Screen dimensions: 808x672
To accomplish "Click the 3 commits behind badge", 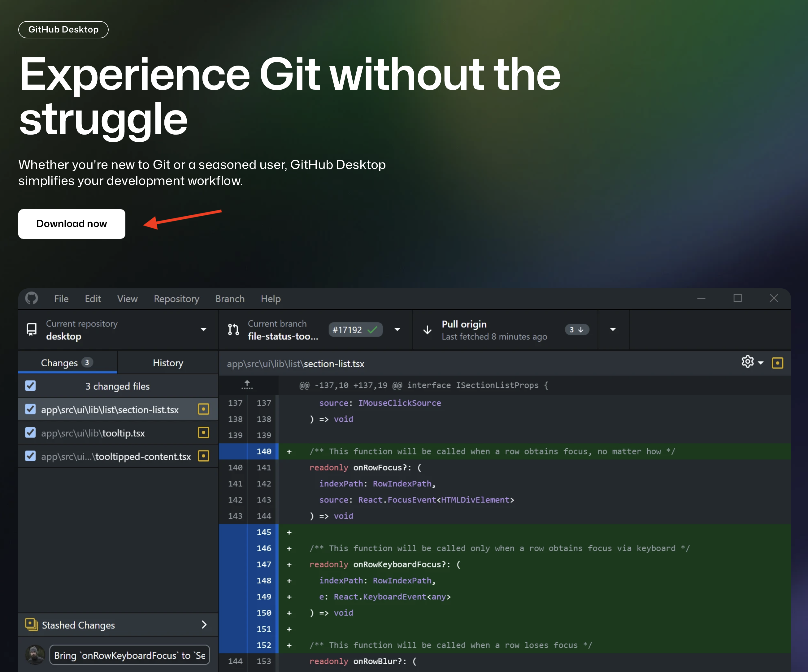I will (x=576, y=330).
